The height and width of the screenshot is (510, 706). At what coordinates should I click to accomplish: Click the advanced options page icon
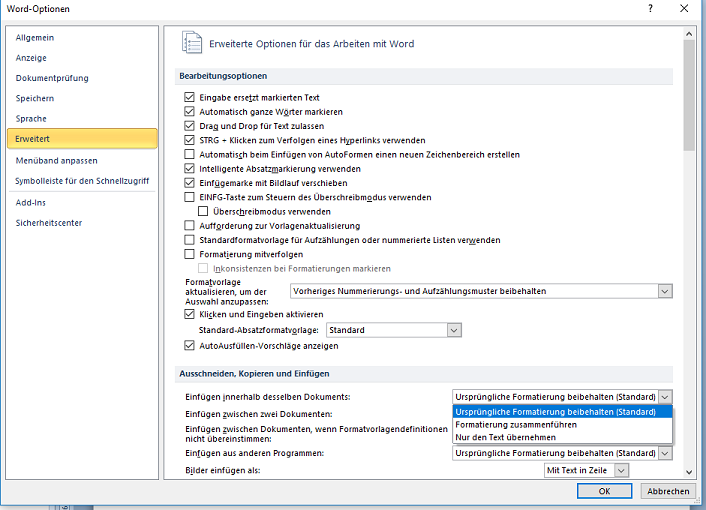tap(192, 43)
